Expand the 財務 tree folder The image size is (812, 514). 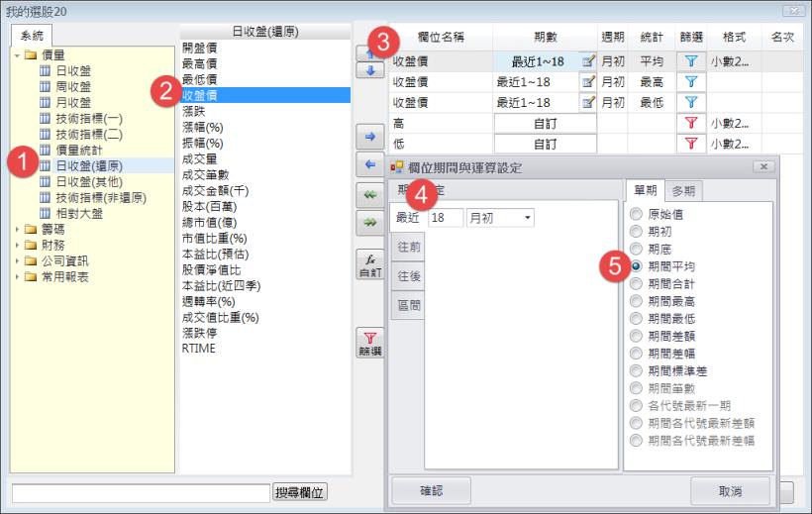(x=17, y=245)
